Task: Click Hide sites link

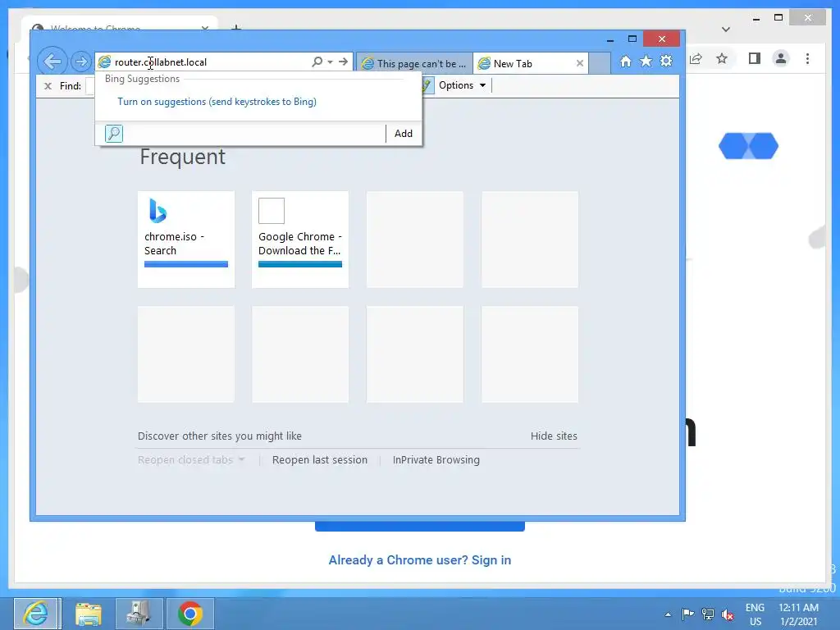Action: click(554, 436)
